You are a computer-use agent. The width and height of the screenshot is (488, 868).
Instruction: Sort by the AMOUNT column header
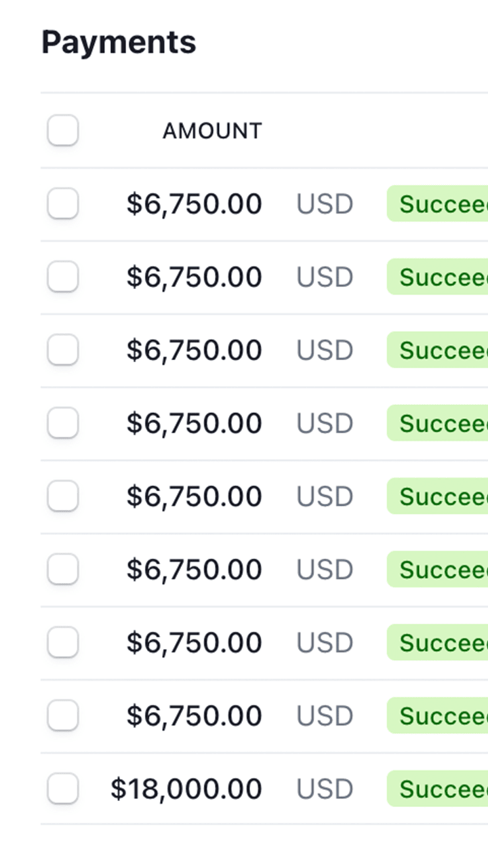pyautogui.click(x=211, y=131)
